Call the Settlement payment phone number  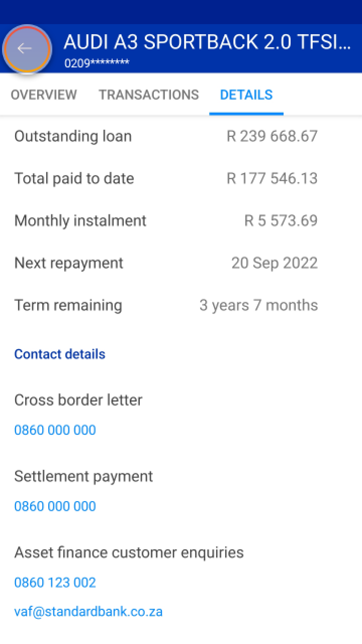coord(55,506)
